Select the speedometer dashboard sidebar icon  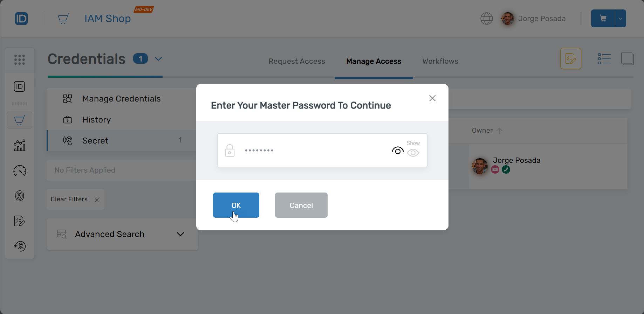pos(19,171)
